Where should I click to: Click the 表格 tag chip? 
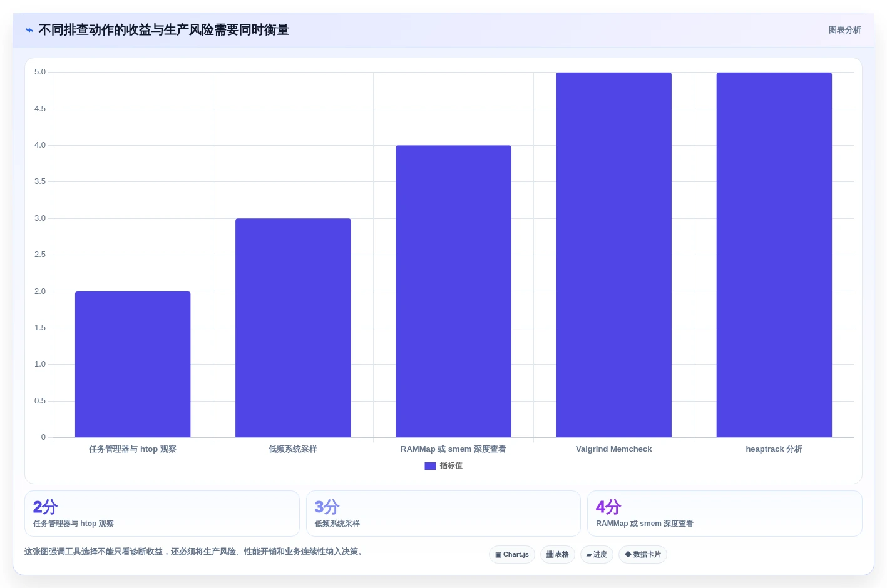point(557,555)
